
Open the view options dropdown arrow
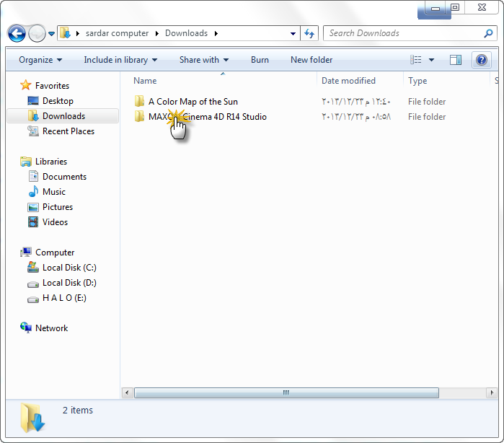point(432,60)
